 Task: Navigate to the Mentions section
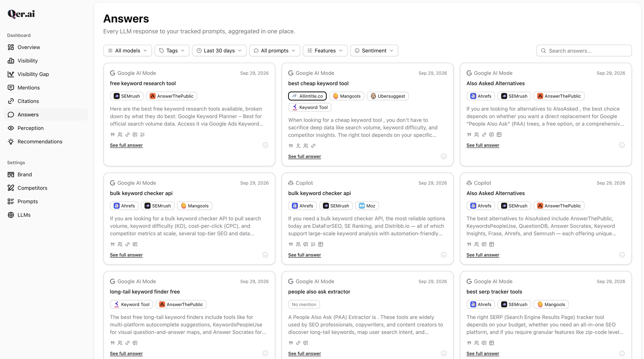point(46,88)
